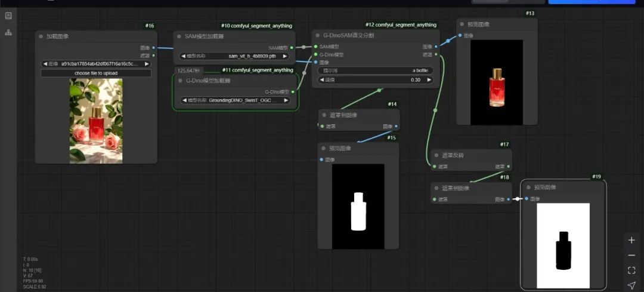Click 遮罩 output socket on 遮罩反转 node
The image size is (644, 292).
509,167
